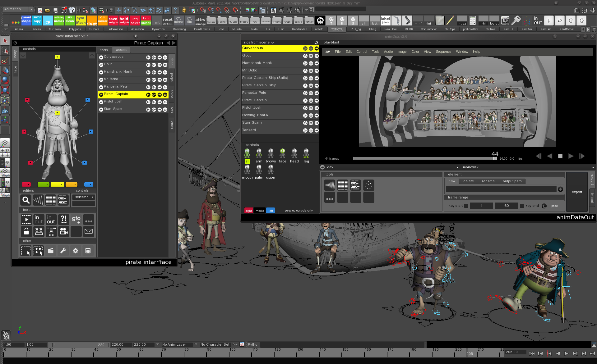Toggle key end checkbox
This screenshot has height=364, width=597.
click(x=522, y=206)
